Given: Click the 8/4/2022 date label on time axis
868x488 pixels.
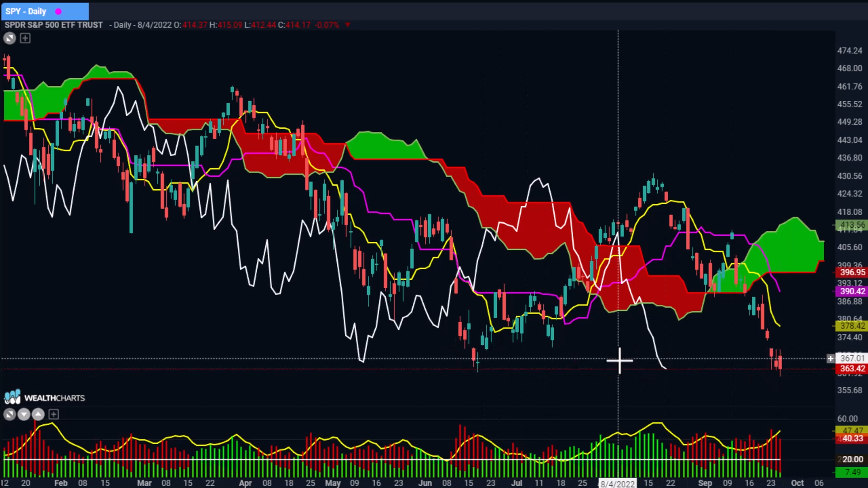Looking at the screenshot, I should pyautogui.click(x=618, y=483).
